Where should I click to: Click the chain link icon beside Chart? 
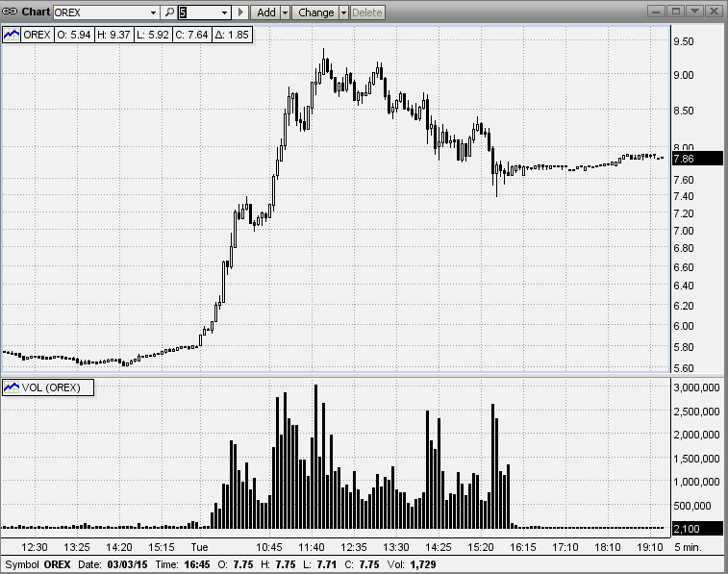[10, 12]
